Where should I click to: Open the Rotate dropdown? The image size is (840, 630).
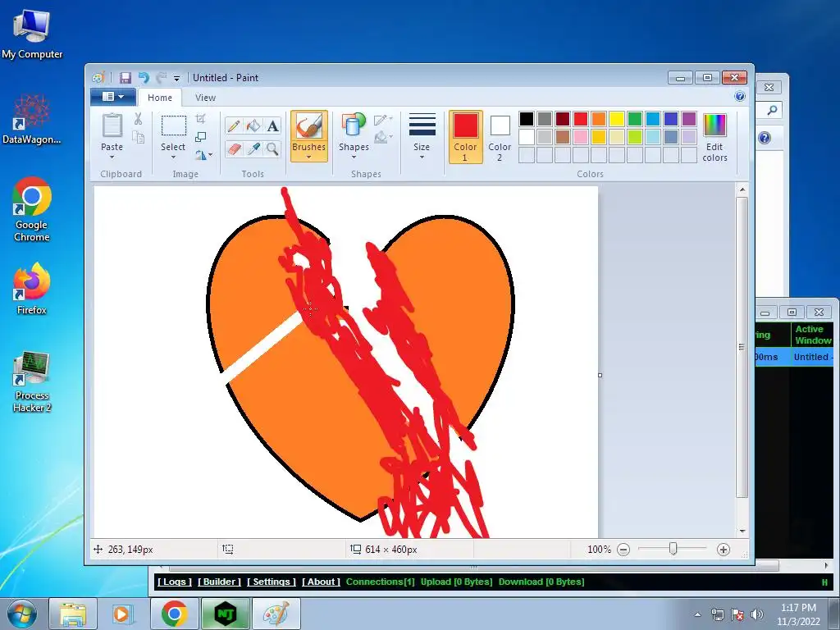click(203, 155)
